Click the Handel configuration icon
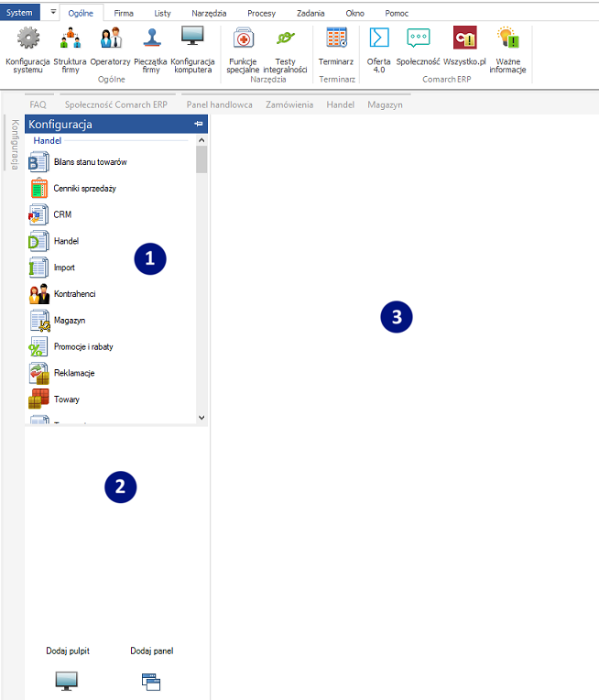This screenshot has width=599, height=700. 38,241
